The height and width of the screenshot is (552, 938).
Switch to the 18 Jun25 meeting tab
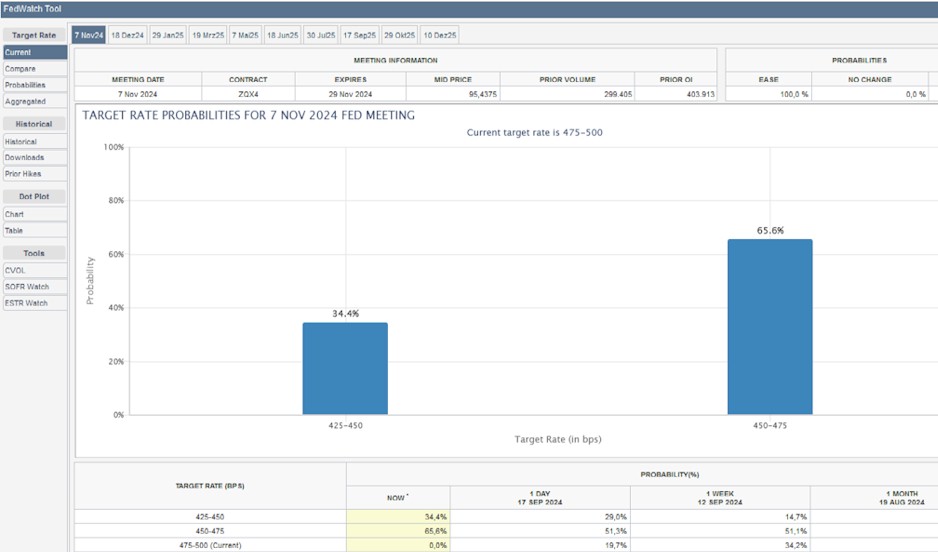(x=282, y=35)
